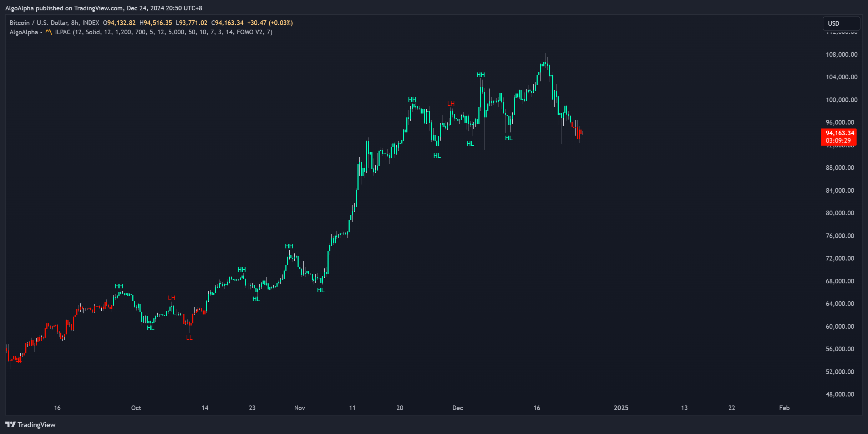Click the 108,000.00 price scale label
Viewport: 868px width, 434px height.
point(842,54)
